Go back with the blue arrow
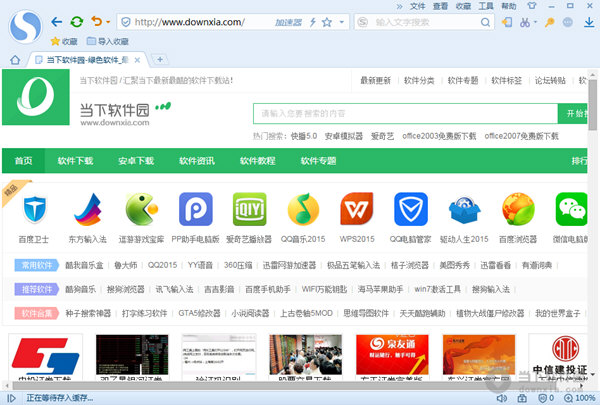This screenshot has width=600, height=405. 57,22
